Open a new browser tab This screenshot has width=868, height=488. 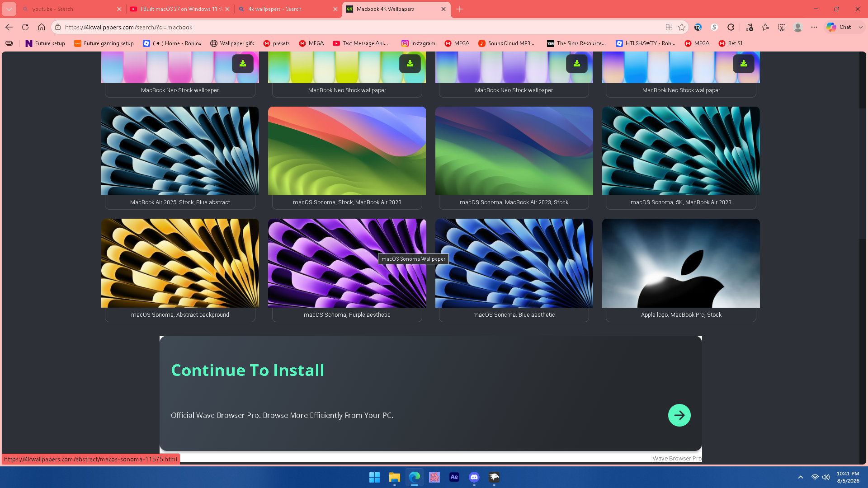[x=460, y=9]
